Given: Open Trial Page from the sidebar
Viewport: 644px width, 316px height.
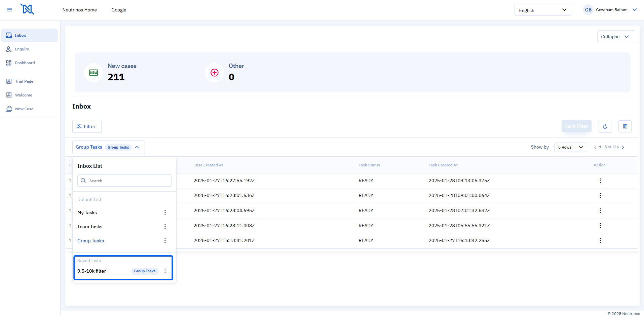Looking at the screenshot, I should 30,81.
